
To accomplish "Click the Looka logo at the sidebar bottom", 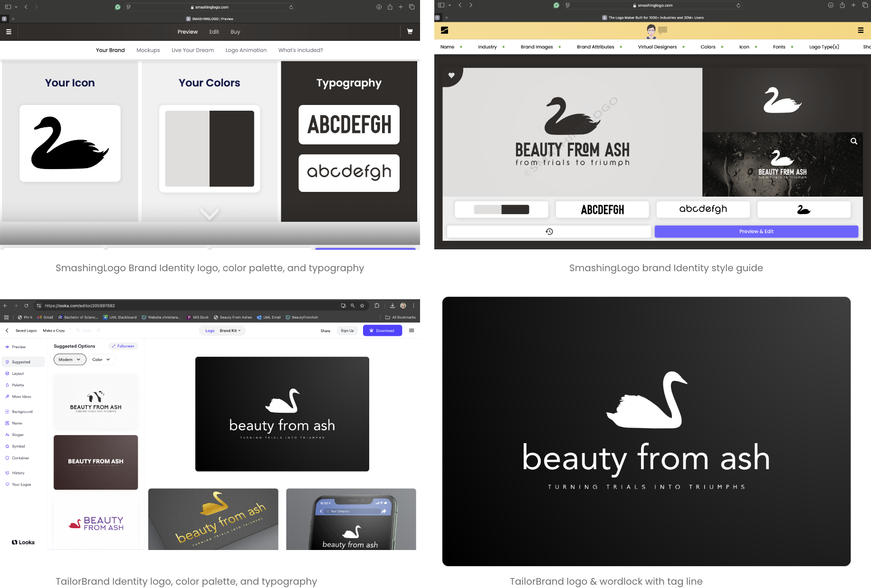I will (x=23, y=542).
